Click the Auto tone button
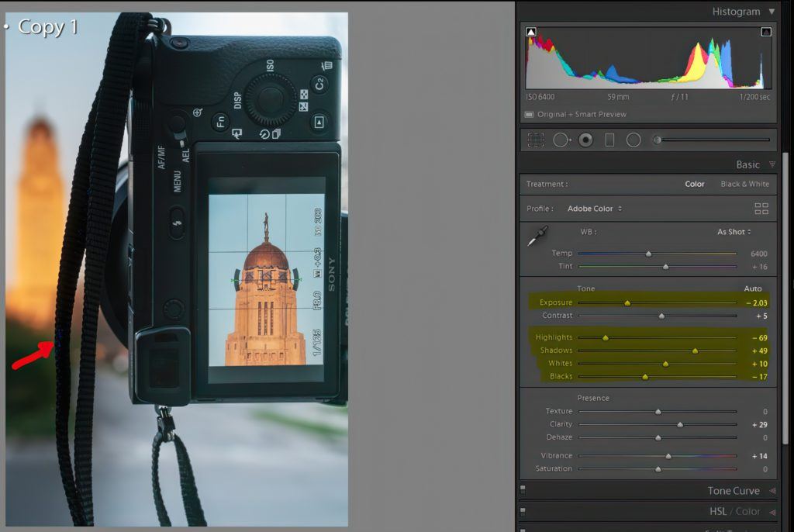The image size is (794, 532). point(752,288)
